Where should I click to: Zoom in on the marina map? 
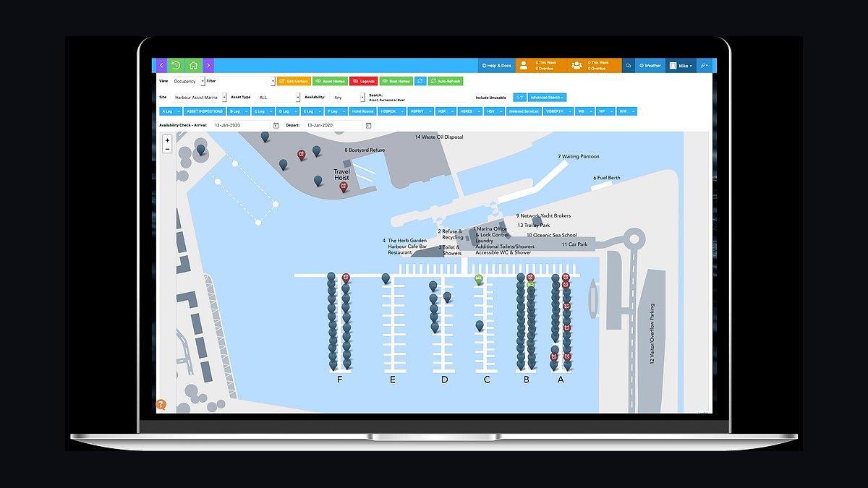click(x=167, y=140)
